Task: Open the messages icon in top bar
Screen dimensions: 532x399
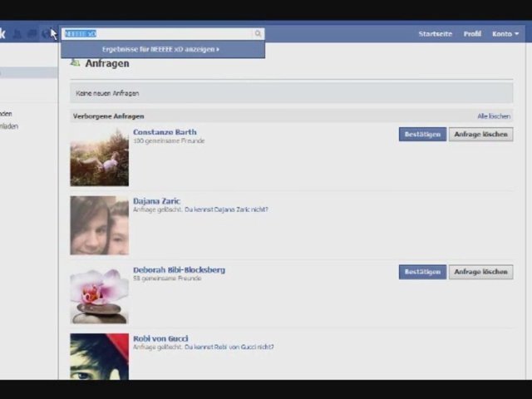Action: [x=32, y=34]
